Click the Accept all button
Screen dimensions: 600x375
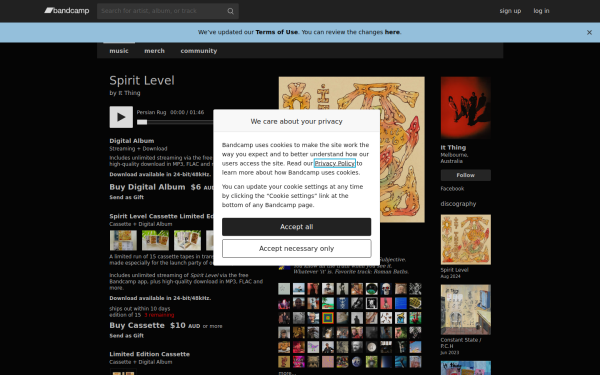click(x=297, y=227)
